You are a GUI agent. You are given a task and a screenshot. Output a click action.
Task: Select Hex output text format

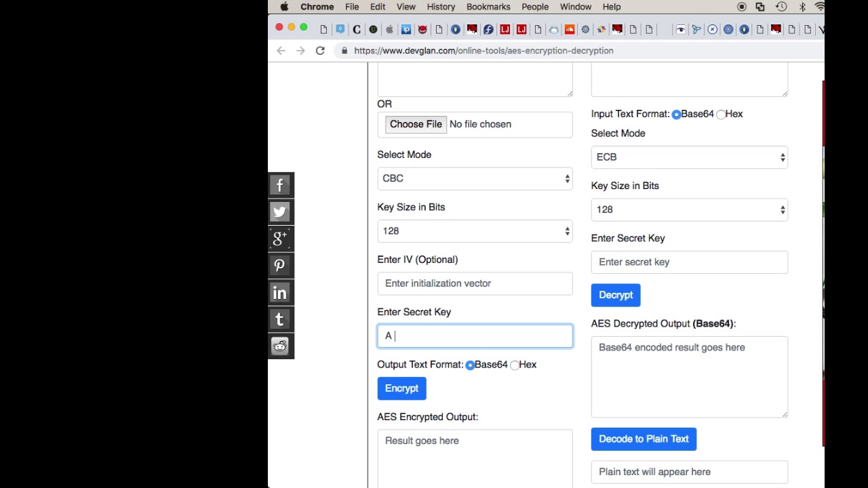pos(515,365)
